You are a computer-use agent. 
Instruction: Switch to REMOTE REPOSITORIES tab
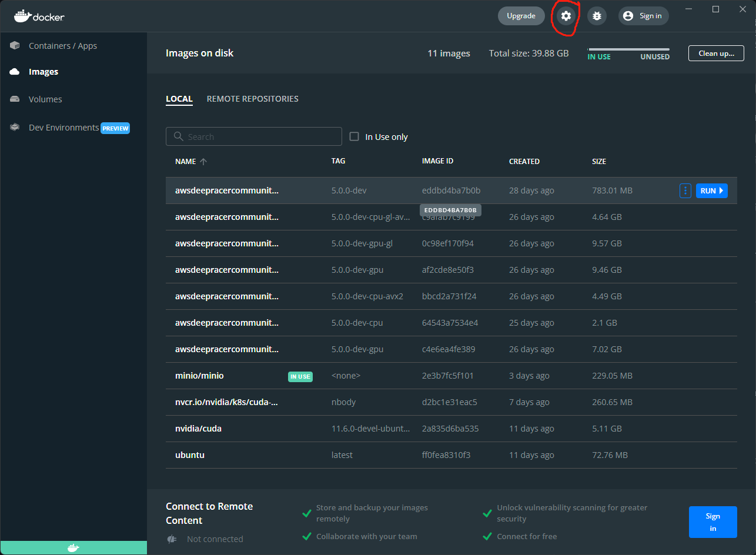coord(253,99)
